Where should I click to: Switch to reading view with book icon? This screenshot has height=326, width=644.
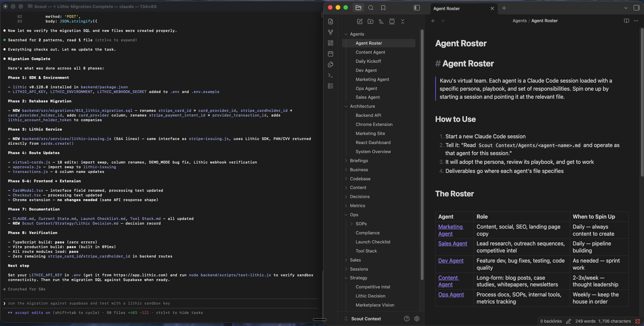pos(626,21)
